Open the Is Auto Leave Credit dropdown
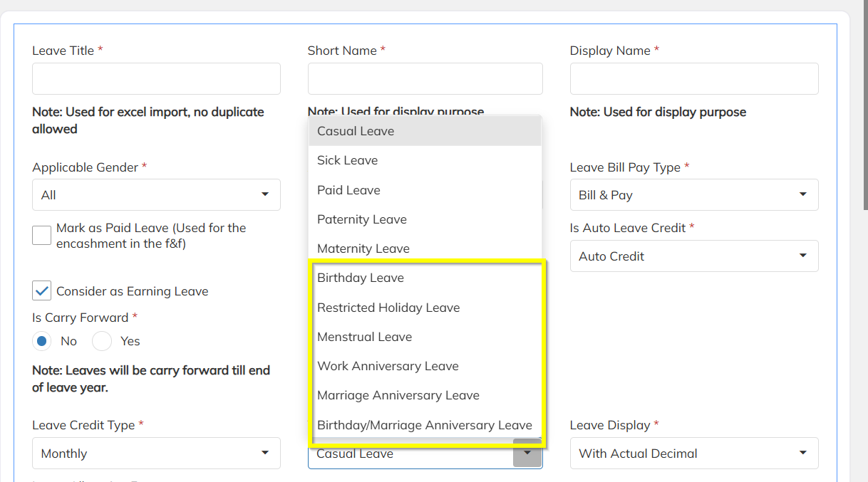 [x=693, y=256]
